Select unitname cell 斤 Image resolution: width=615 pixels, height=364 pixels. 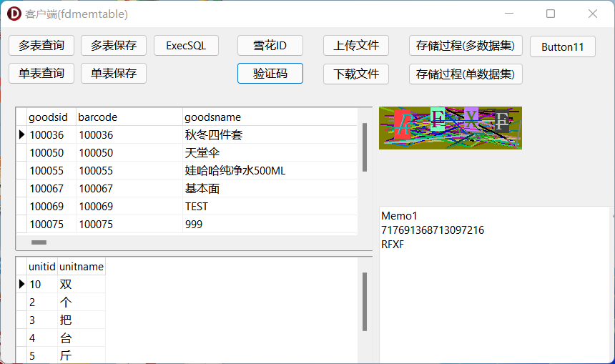pyautogui.click(x=82, y=355)
